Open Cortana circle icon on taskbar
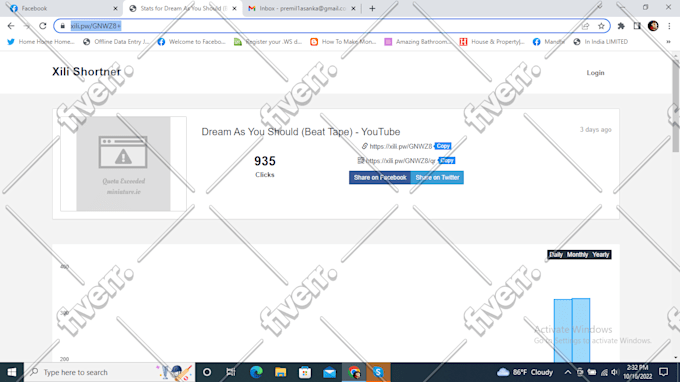The image size is (680, 382). click(x=207, y=372)
